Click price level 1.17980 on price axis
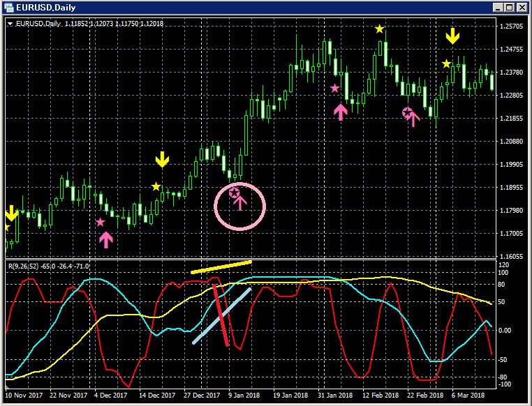The image size is (532, 406). click(512, 211)
